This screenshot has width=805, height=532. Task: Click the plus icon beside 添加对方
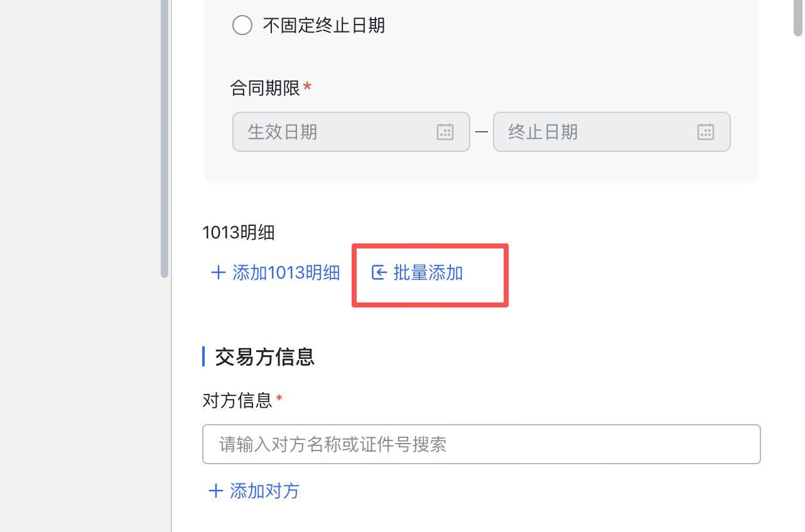[x=215, y=491]
